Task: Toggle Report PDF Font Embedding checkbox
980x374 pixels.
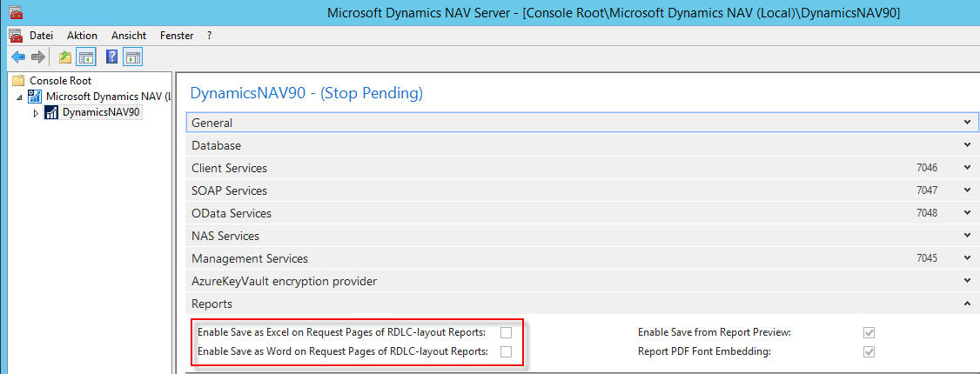Action: pos(869,351)
